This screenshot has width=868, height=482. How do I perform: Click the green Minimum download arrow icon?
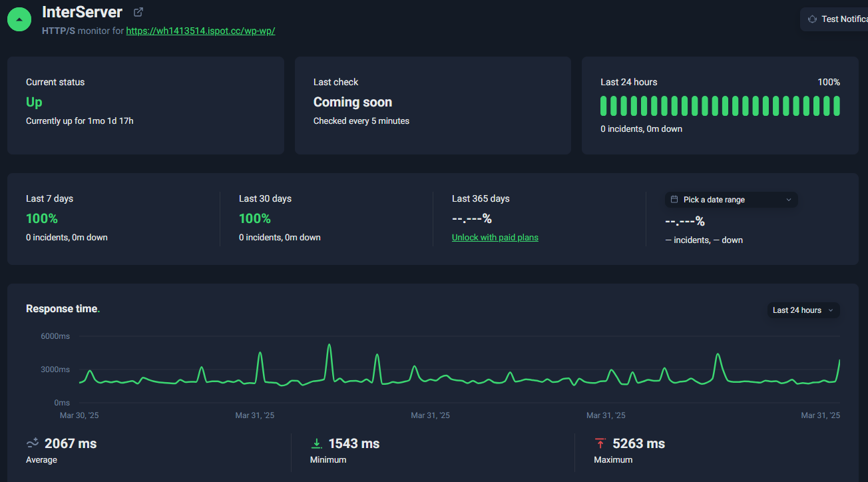pyautogui.click(x=316, y=442)
